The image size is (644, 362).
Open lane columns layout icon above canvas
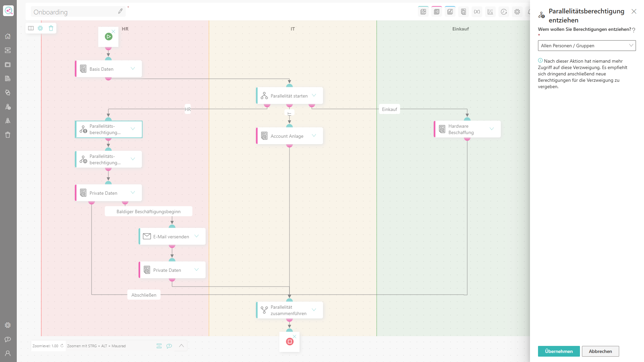click(x=31, y=28)
